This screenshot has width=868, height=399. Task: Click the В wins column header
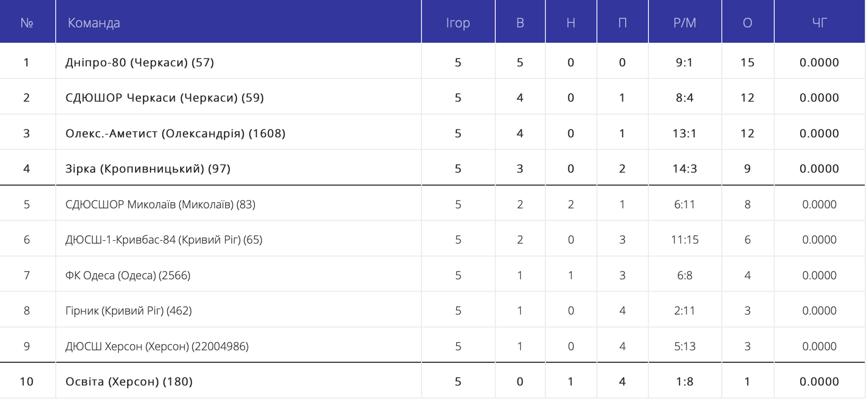(520, 23)
